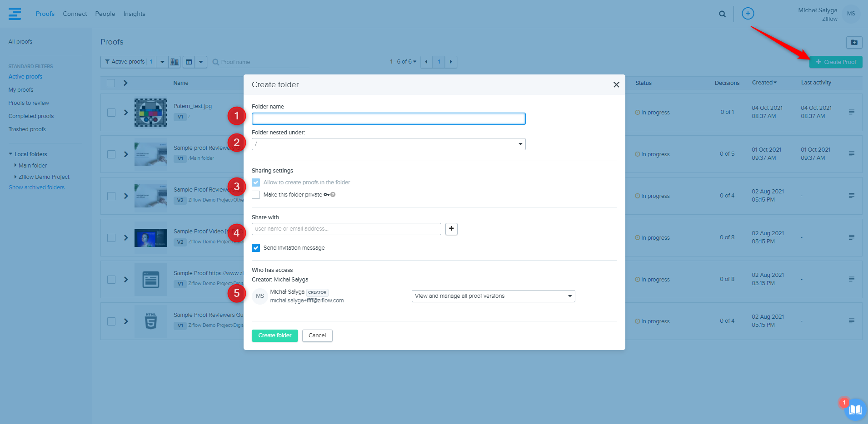Tick the select-all checkbox in table header
This screenshot has width=868, height=424.
(111, 83)
